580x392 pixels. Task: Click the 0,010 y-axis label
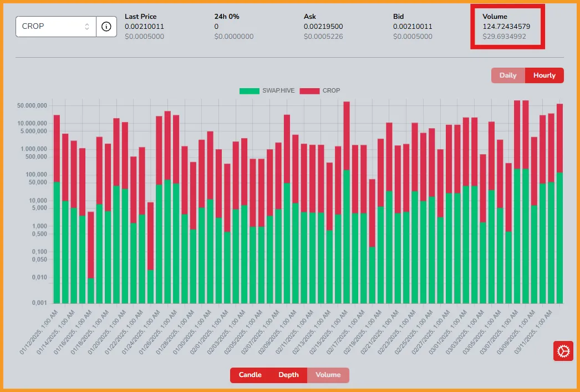[39, 277]
